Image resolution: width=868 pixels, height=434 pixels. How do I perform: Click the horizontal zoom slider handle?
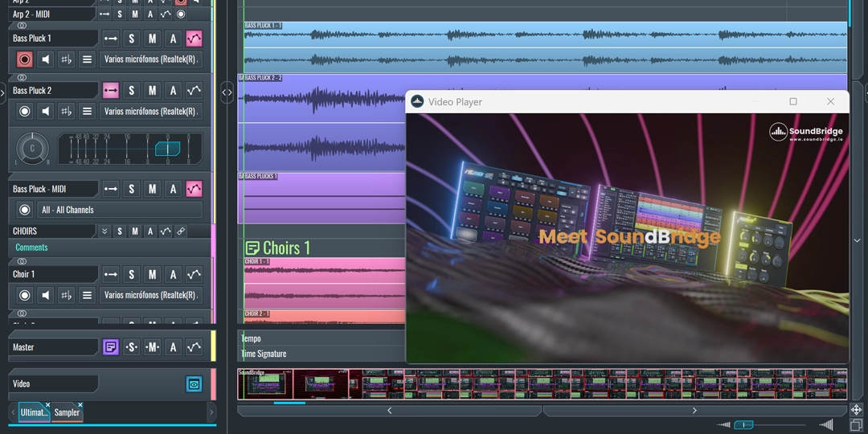pos(743,425)
